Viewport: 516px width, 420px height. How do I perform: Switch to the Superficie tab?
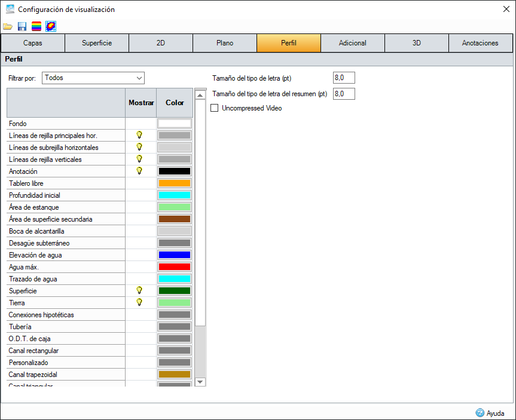coord(97,43)
